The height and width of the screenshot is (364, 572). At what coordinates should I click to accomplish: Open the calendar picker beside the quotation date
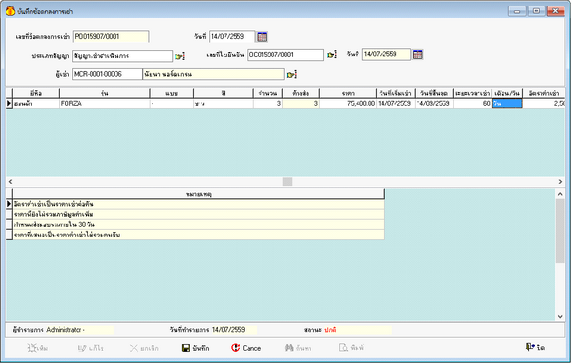(x=418, y=54)
